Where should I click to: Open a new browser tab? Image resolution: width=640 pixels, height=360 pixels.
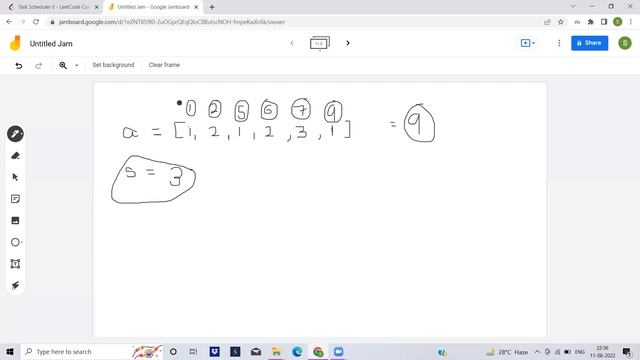click(x=212, y=7)
